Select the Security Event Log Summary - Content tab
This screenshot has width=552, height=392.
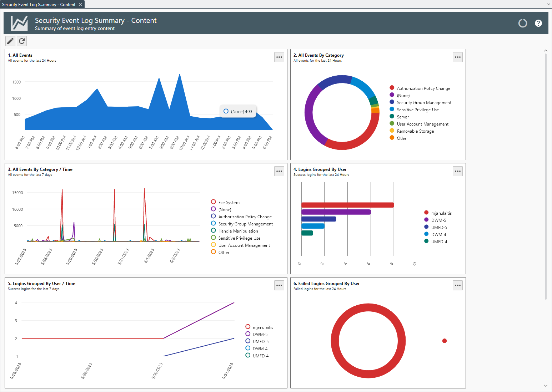tap(39, 4)
